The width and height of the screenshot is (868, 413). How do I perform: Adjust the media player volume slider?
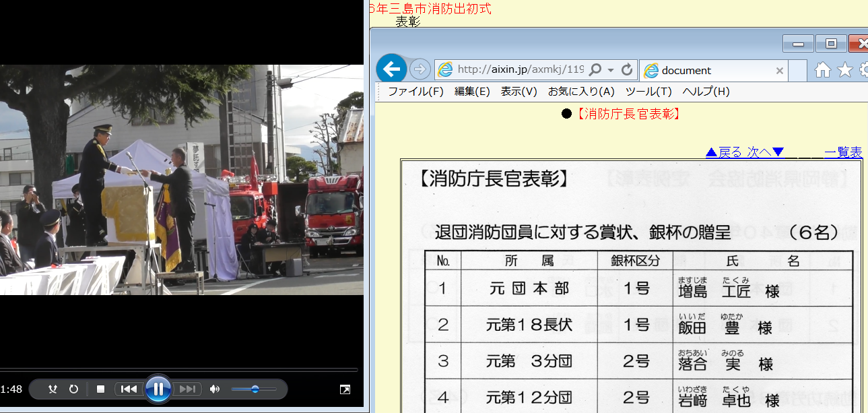[x=253, y=389]
